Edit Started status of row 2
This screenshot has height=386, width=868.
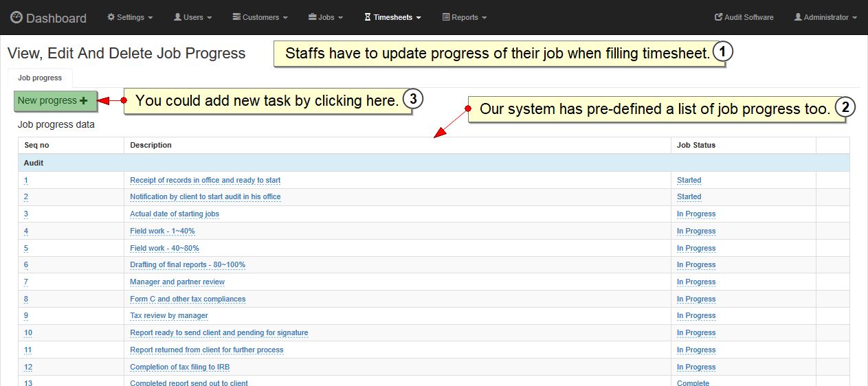[x=689, y=196]
